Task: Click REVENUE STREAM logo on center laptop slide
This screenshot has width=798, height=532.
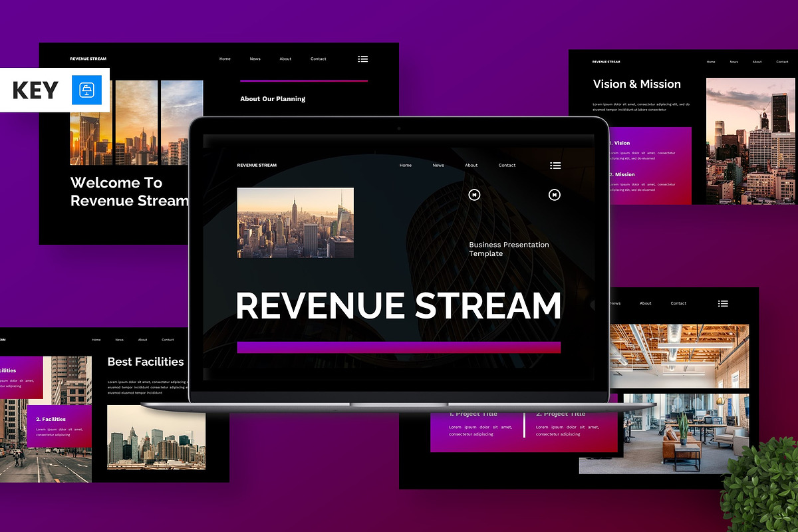Action: [257, 166]
